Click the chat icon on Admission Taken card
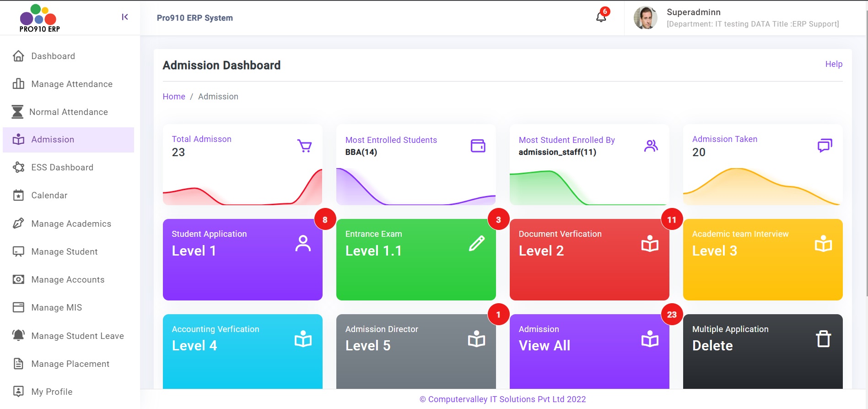The height and width of the screenshot is (409, 868). (x=824, y=146)
